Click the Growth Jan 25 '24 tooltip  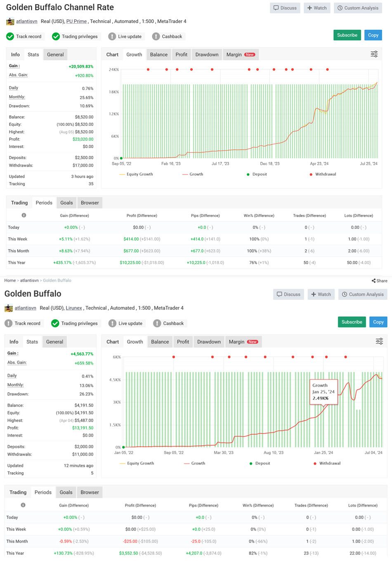[x=324, y=392]
